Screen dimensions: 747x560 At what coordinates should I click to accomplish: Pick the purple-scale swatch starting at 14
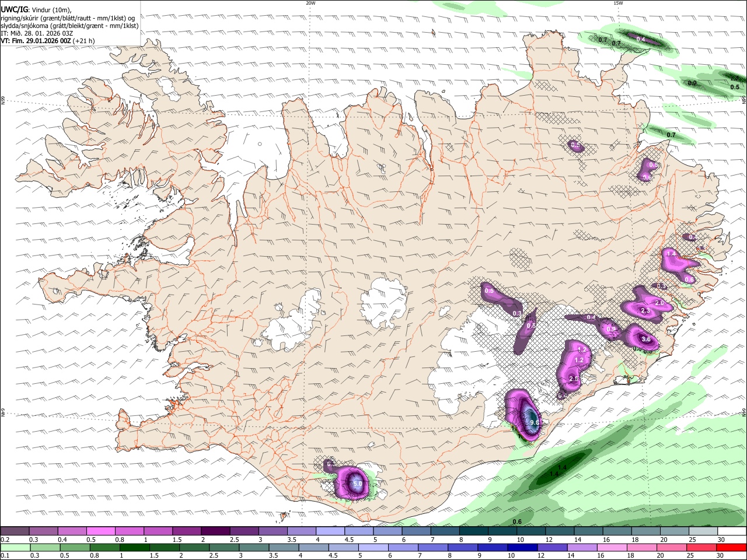588,531
